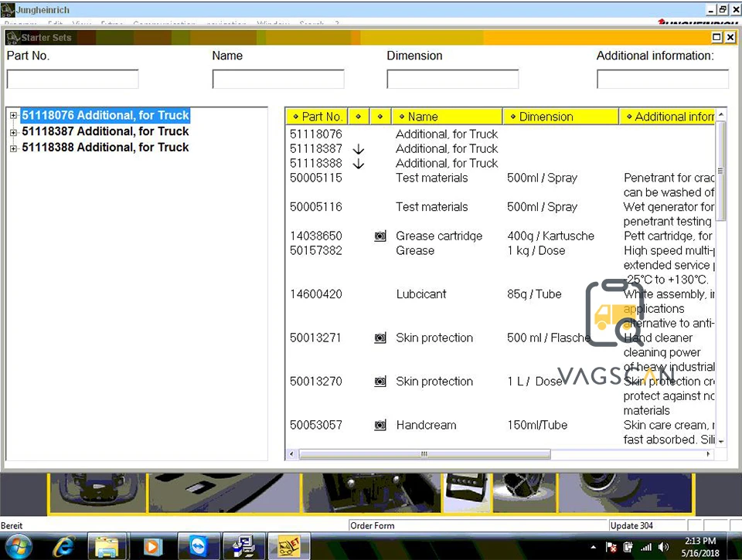Click the network computers taskbar icon
742x560 pixels.
pos(244,547)
